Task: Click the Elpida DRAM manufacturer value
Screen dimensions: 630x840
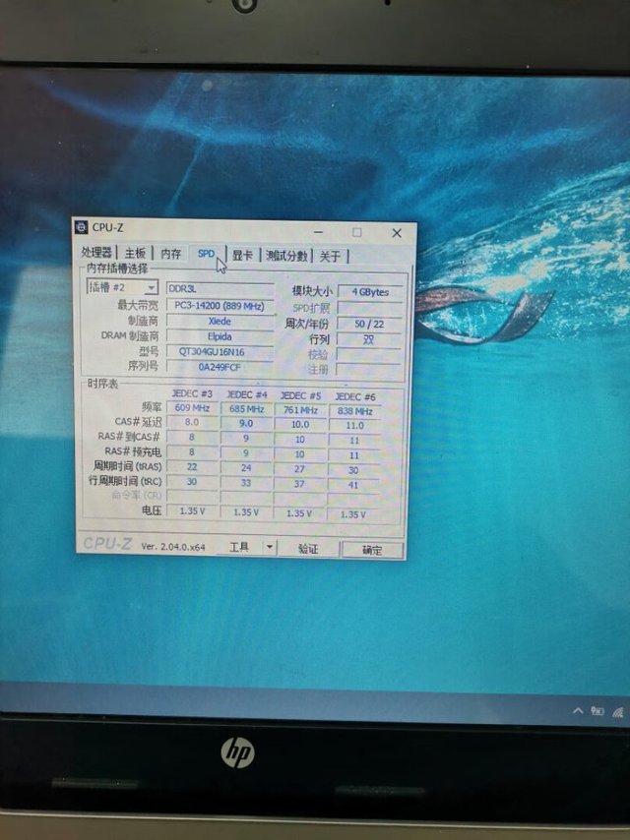Action: pyautogui.click(x=220, y=336)
